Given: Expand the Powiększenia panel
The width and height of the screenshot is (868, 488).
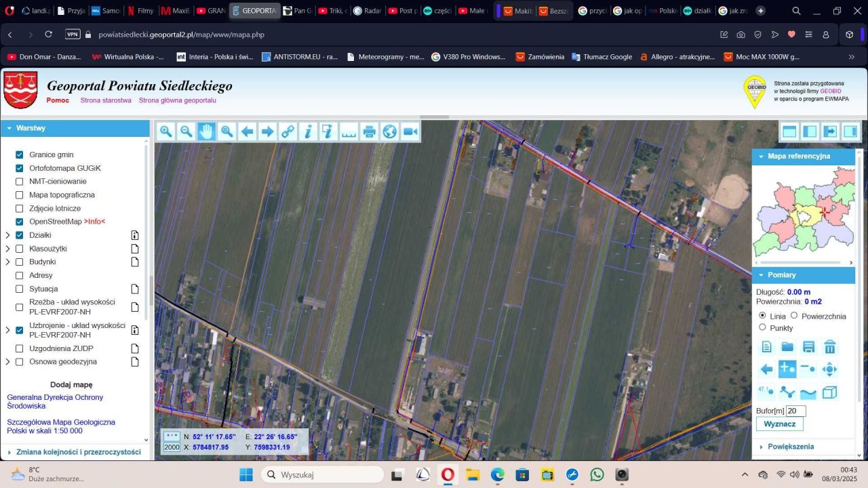Looking at the screenshot, I should 791,447.
